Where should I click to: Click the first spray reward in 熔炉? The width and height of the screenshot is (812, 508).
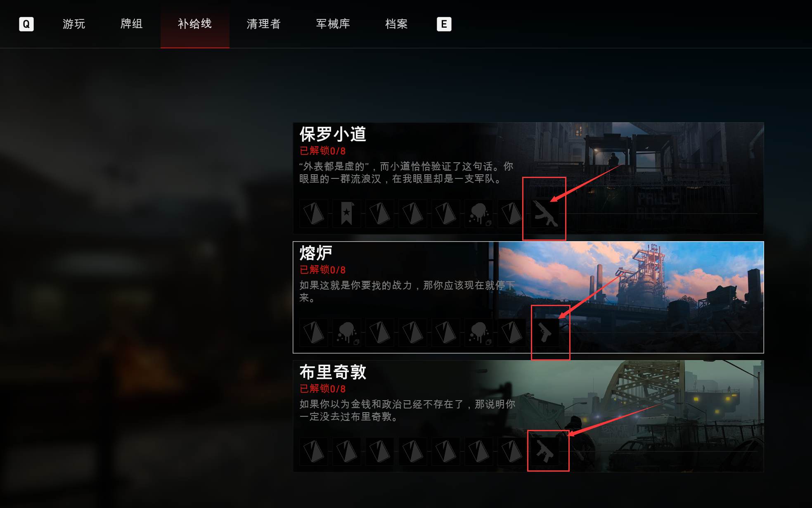point(346,332)
